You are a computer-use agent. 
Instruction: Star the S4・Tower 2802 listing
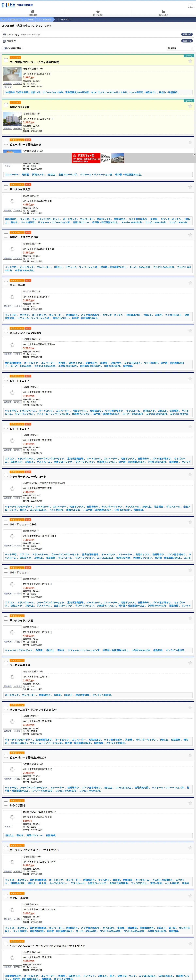tap(190, 522)
